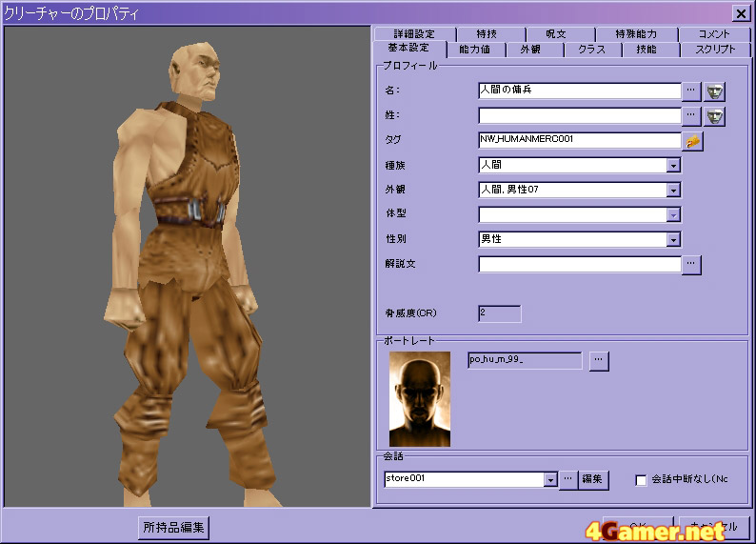
Task: Expand the 外観 appearance dropdown
Action: click(x=673, y=190)
